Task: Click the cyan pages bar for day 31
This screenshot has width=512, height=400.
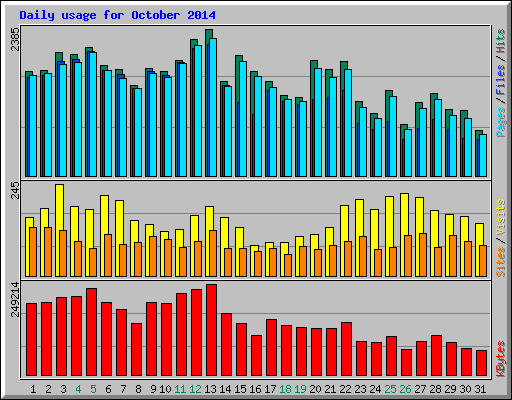Action: point(483,155)
